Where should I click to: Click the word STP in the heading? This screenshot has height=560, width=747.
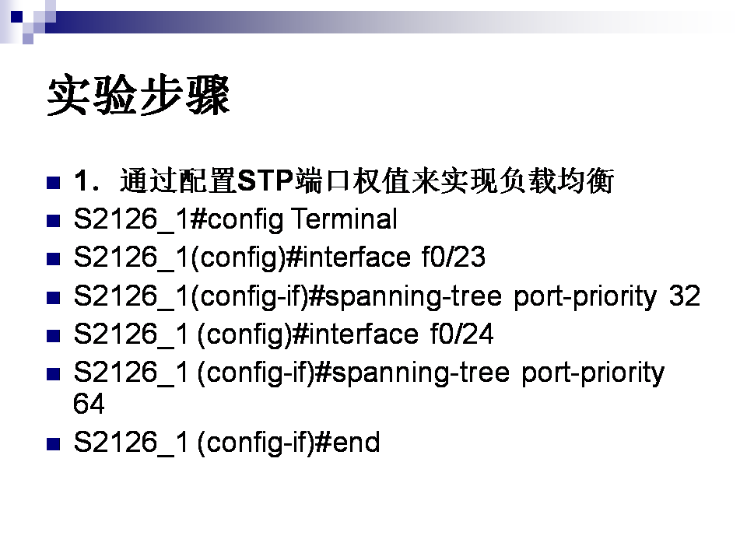[265, 182]
